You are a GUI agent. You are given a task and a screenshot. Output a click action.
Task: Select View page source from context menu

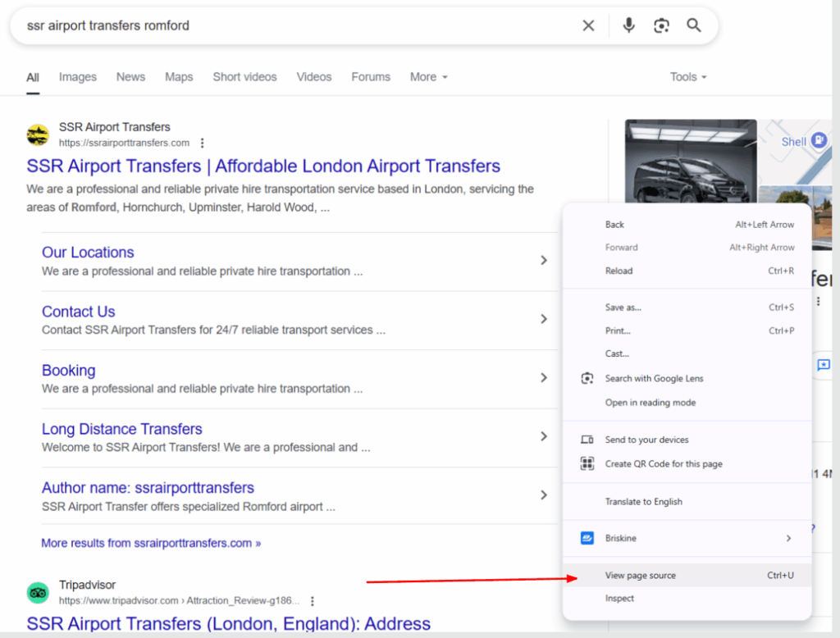coord(641,576)
